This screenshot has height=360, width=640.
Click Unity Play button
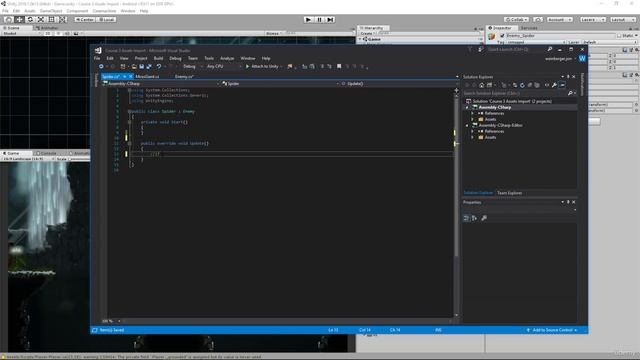tap(309, 20)
